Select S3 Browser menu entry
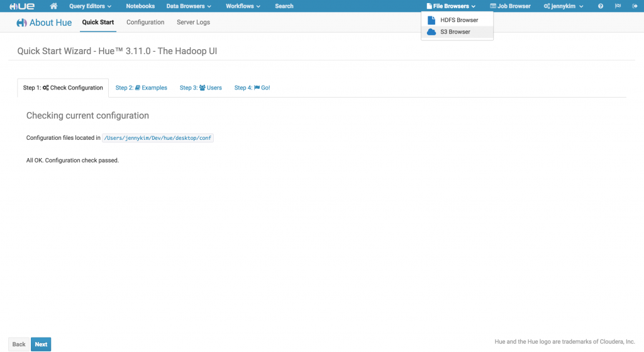This screenshot has height=352, width=644. tap(457, 31)
